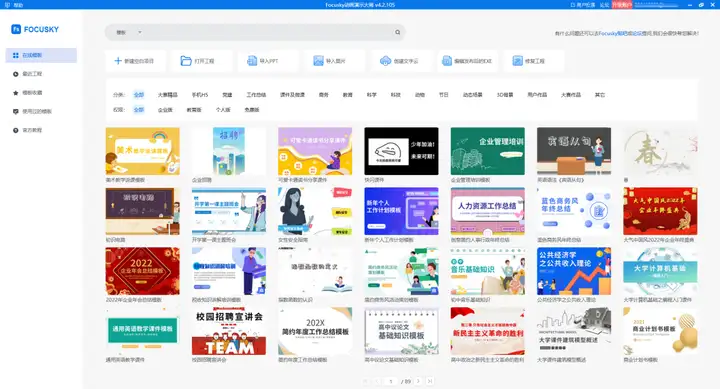
Task: Select the 工作总结 category
Action: click(256, 95)
